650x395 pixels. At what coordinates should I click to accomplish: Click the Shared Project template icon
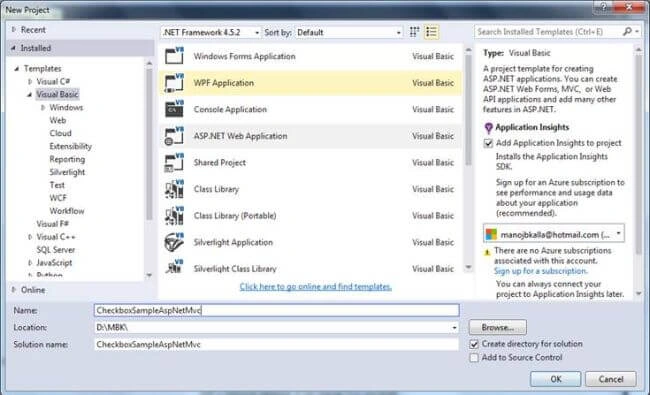[x=174, y=162]
